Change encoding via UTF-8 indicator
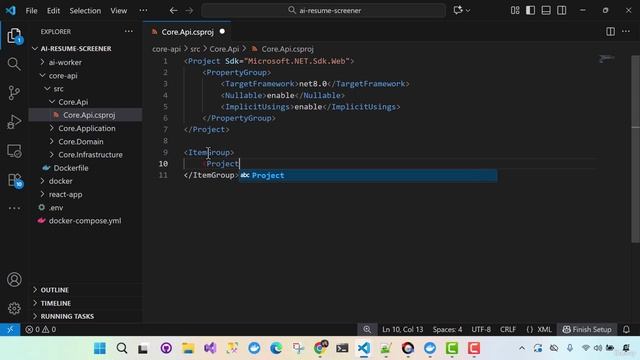The width and height of the screenshot is (640, 360). pos(481,329)
